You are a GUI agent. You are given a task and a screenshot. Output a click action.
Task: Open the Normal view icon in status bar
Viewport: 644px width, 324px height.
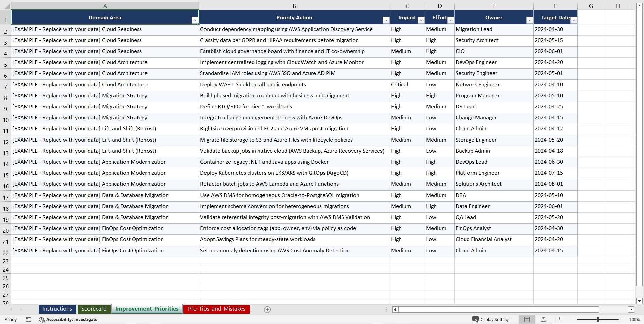coord(527,319)
